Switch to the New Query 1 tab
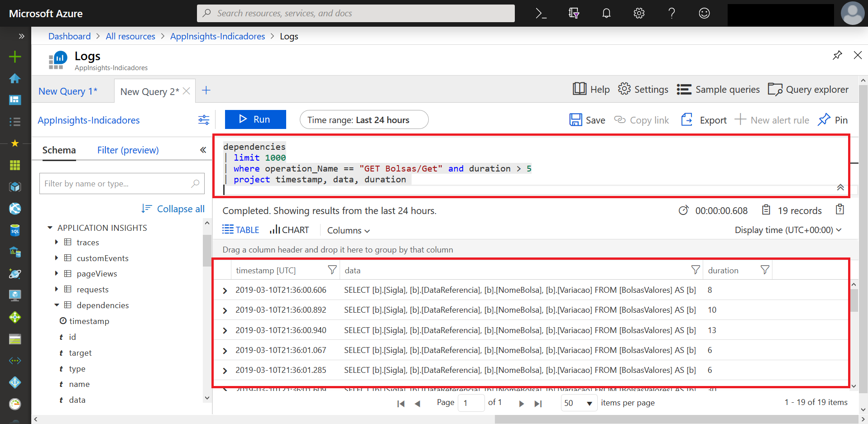Viewport: 868px width, 424px height. pos(67,91)
